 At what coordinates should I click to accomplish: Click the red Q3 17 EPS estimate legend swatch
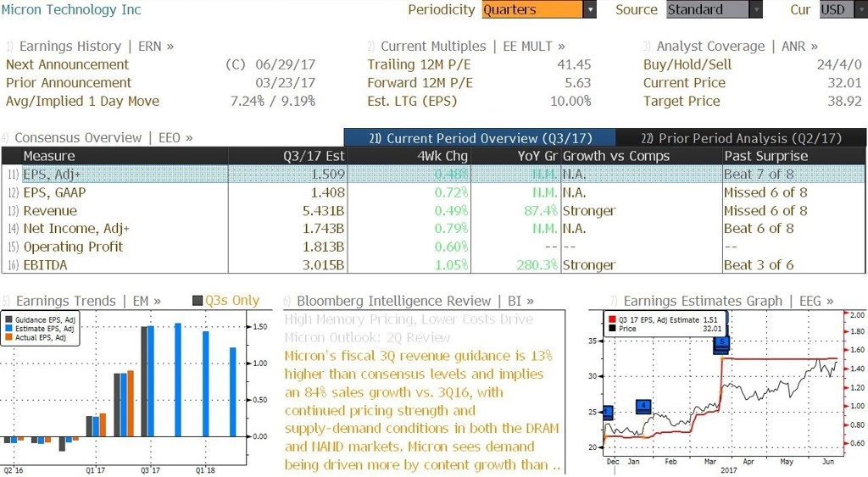612,320
